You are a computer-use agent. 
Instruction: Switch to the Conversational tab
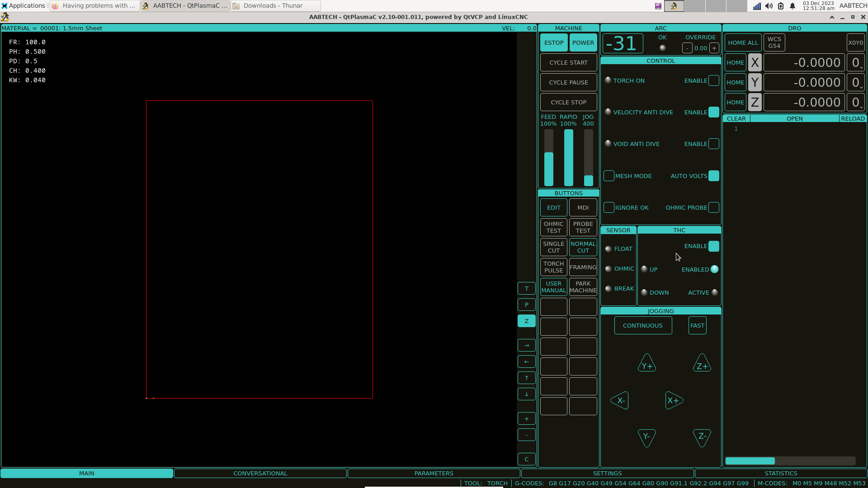260,473
